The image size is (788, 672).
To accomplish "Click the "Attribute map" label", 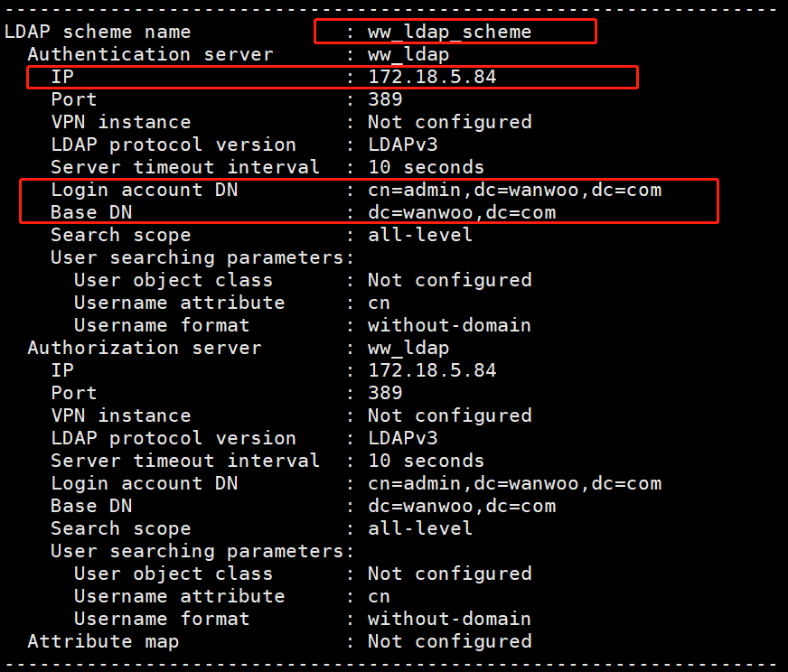I will click(x=103, y=641).
